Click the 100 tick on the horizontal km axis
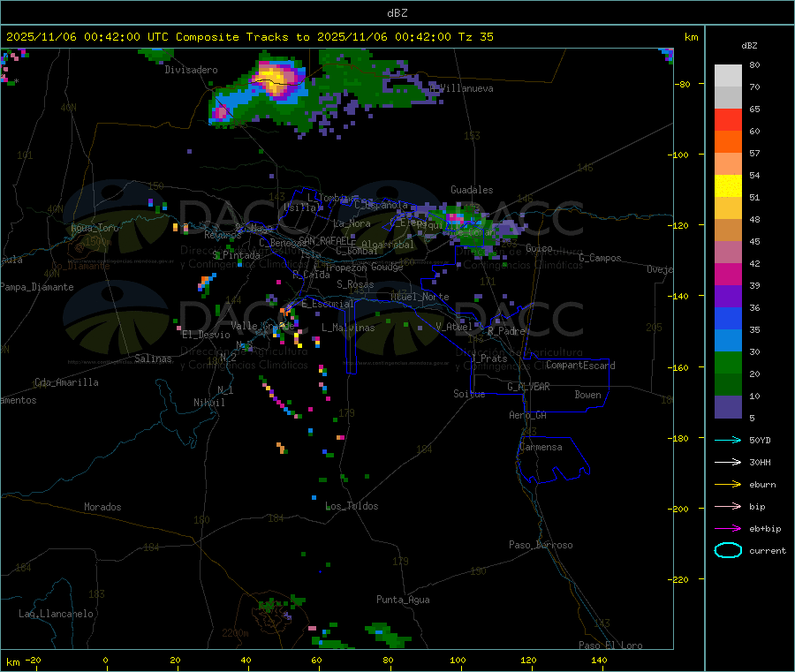Viewport: 795px width, 672px height. tap(458, 660)
